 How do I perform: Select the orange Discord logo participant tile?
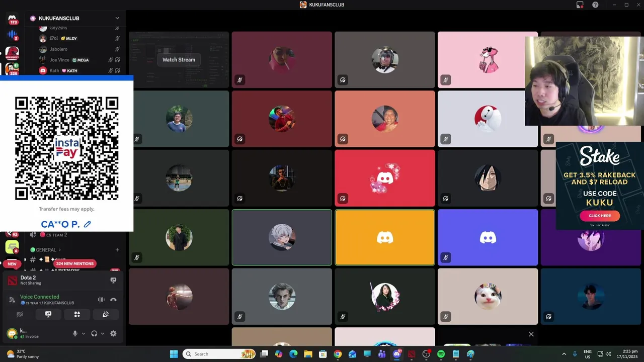tap(385, 237)
